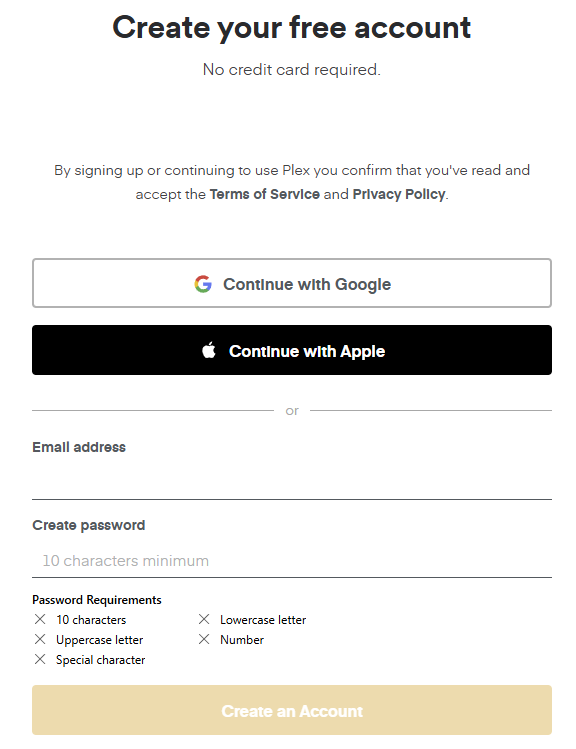Click the X icon beside Uppercase letter
The height and width of the screenshot is (749, 576).
point(40,639)
